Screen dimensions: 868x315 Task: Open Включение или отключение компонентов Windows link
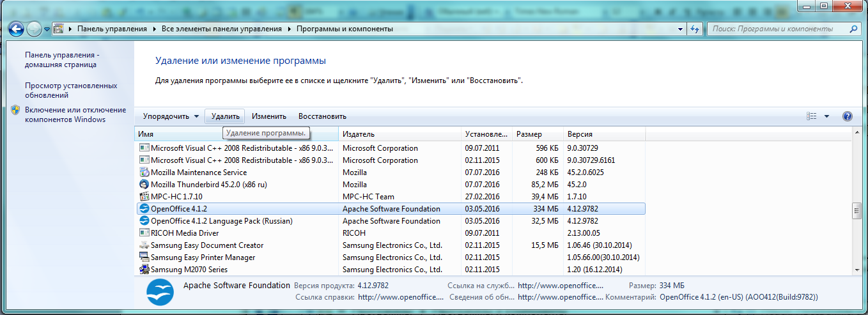[75, 114]
